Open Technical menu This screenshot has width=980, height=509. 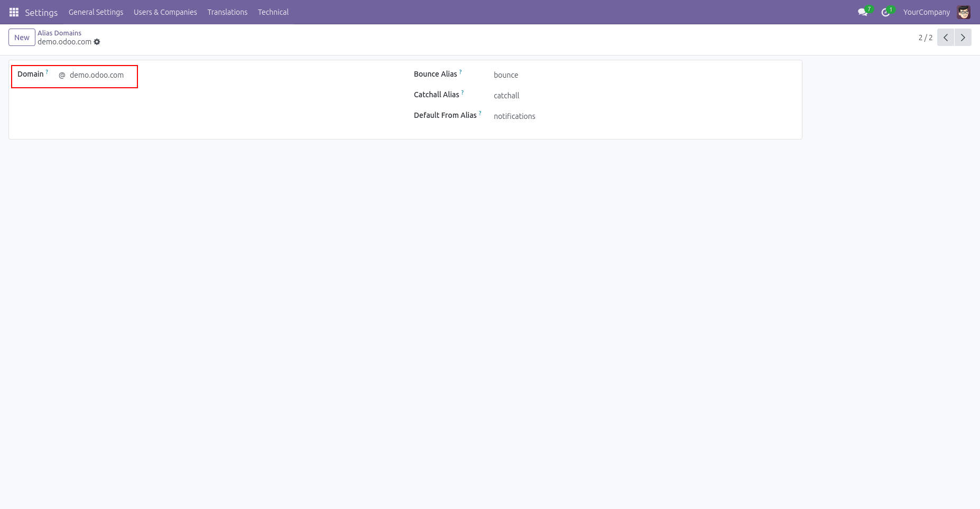[x=273, y=12]
